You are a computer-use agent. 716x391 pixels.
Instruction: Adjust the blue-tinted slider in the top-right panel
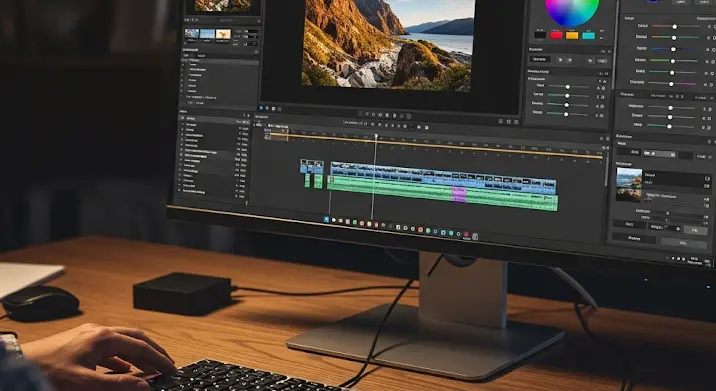coord(674,49)
